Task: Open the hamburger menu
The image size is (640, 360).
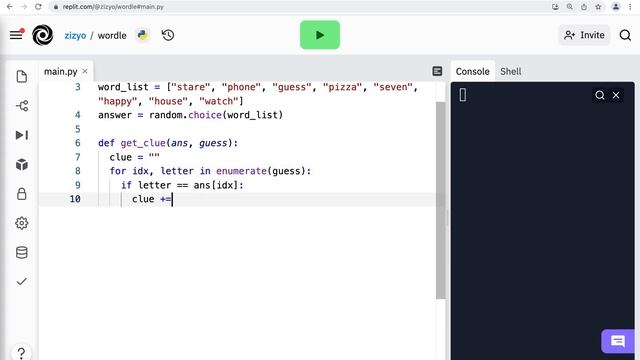Action: pyautogui.click(x=16, y=35)
